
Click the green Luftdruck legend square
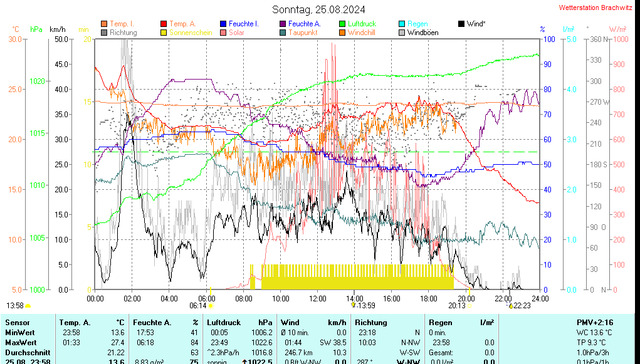342,24
